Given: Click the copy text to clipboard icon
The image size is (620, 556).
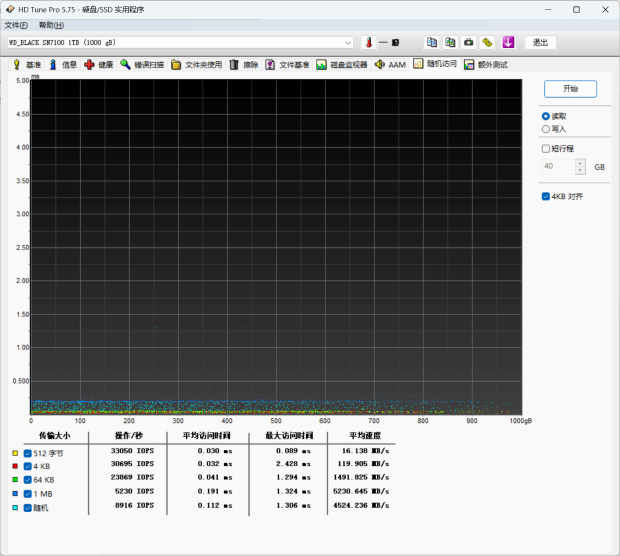Looking at the screenshot, I should tap(432, 42).
